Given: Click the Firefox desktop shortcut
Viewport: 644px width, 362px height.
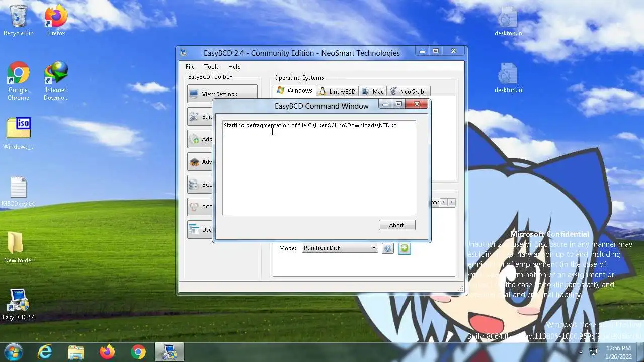Looking at the screenshot, I should pos(56,21).
